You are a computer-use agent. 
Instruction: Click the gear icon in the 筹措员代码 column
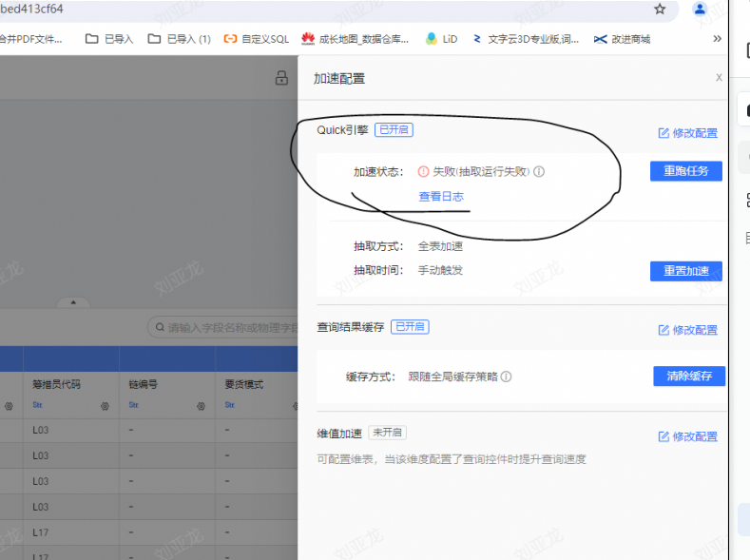pos(105,406)
